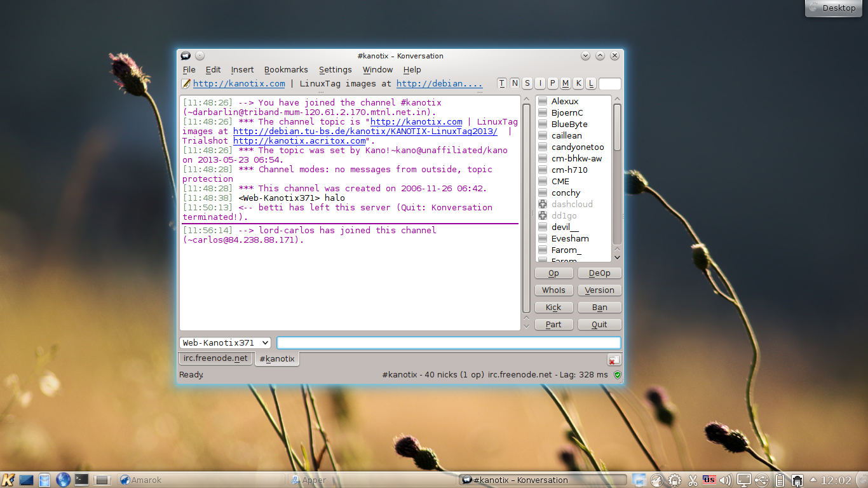Viewport: 868px width, 488px height.
Task: Toggle channel mode M (moderated)
Action: coord(566,84)
